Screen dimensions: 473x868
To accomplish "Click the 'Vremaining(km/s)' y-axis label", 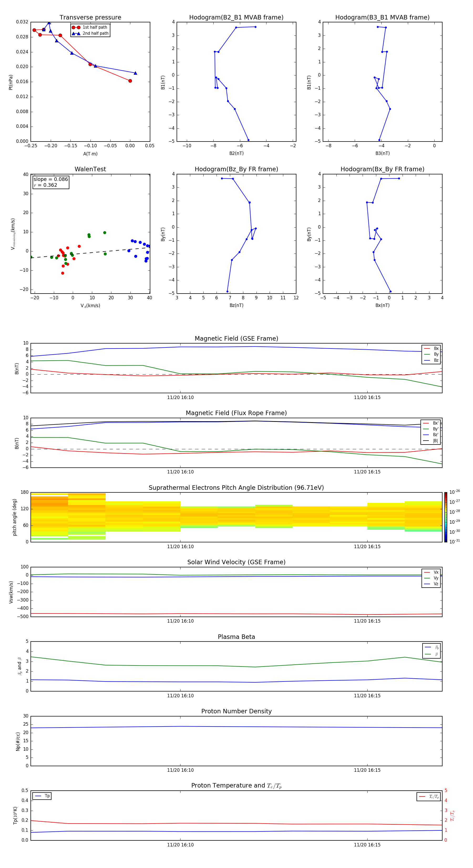I will click(x=13, y=234).
